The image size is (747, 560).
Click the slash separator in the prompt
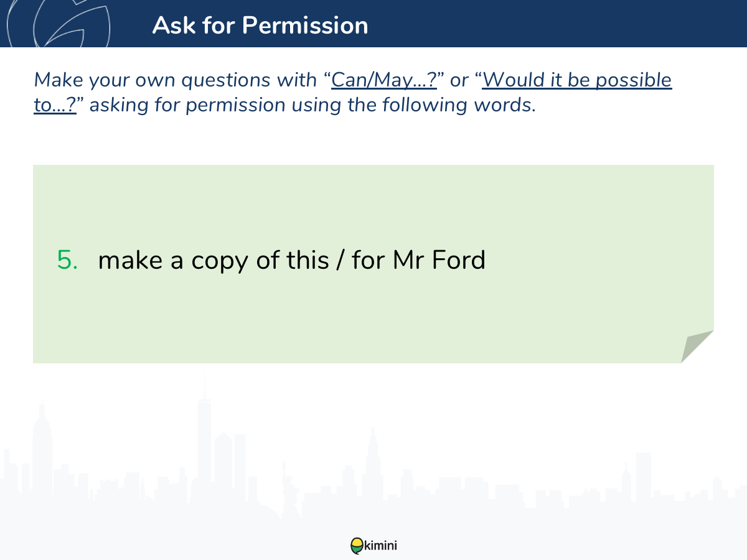click(339, 260)
